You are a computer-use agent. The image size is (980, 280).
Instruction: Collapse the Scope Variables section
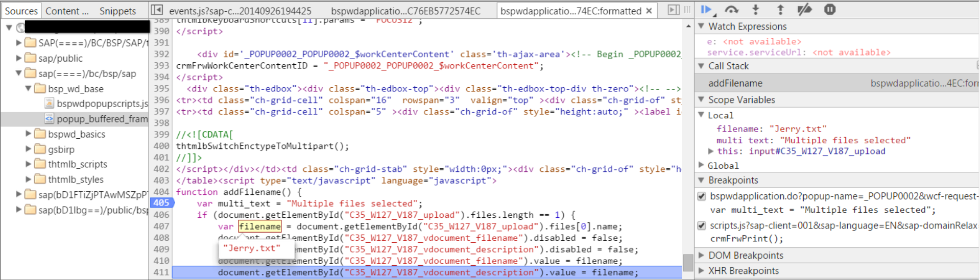(x=701, y=99)
